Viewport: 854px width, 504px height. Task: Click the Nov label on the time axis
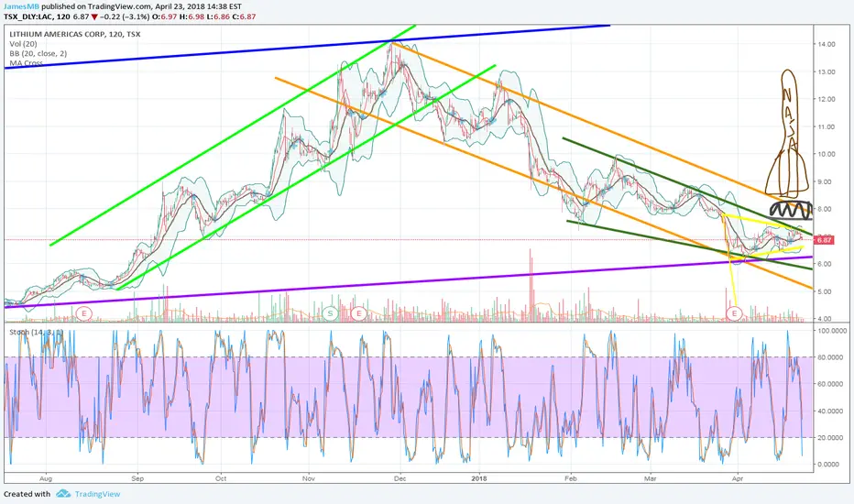308,479
